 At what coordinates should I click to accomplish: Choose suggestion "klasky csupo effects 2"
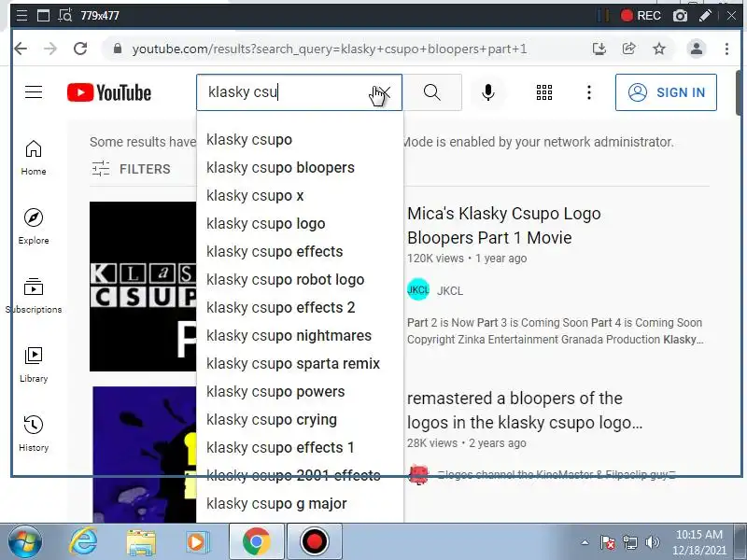click(x=300, y=308)
